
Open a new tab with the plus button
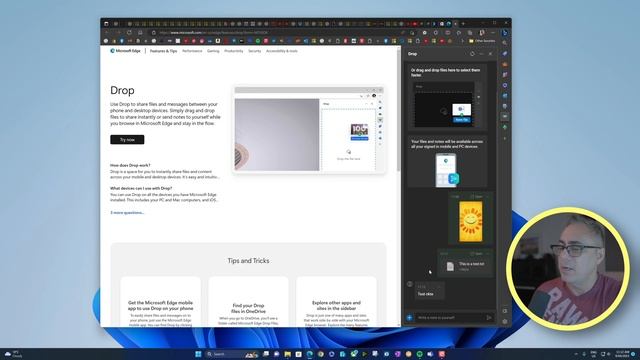click(x=463, y=24)
